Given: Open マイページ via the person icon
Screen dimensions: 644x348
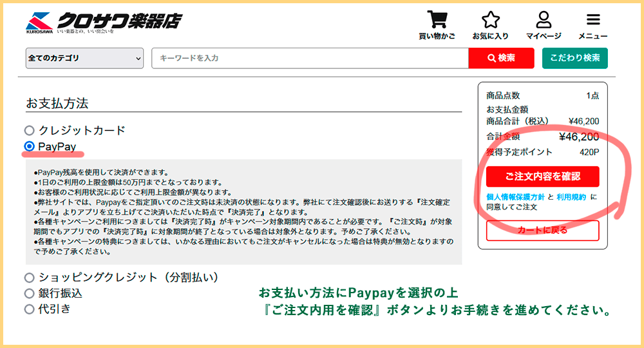Looking at the screenshot, I should tap(544, 19).
